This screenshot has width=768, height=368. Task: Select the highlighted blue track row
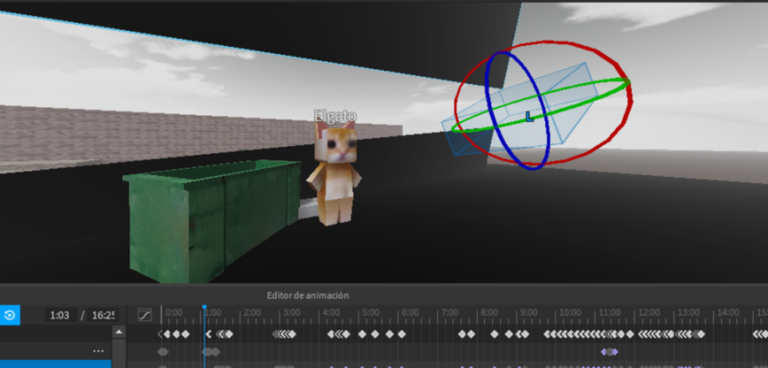coord(55,364)
